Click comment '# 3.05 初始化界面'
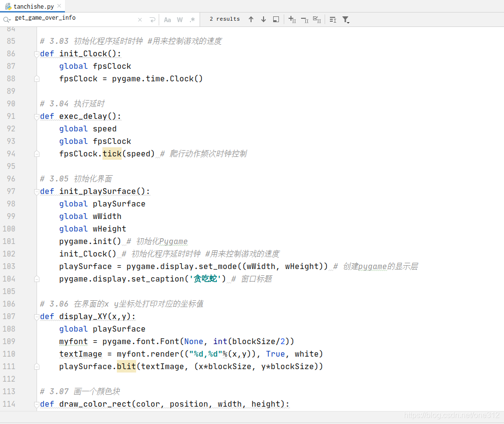504x424 pixels. [76, 179]
